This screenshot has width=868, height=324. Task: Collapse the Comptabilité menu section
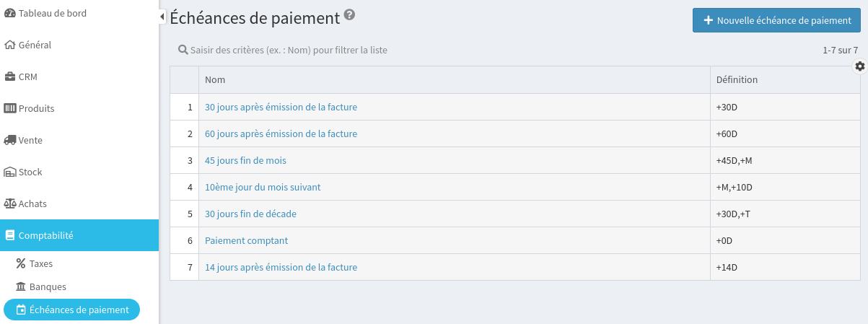pos(45,235)
